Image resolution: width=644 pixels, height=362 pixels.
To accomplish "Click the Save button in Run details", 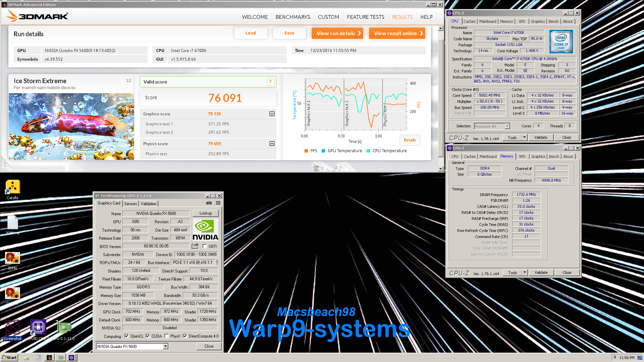I will [x=289, y=33].
